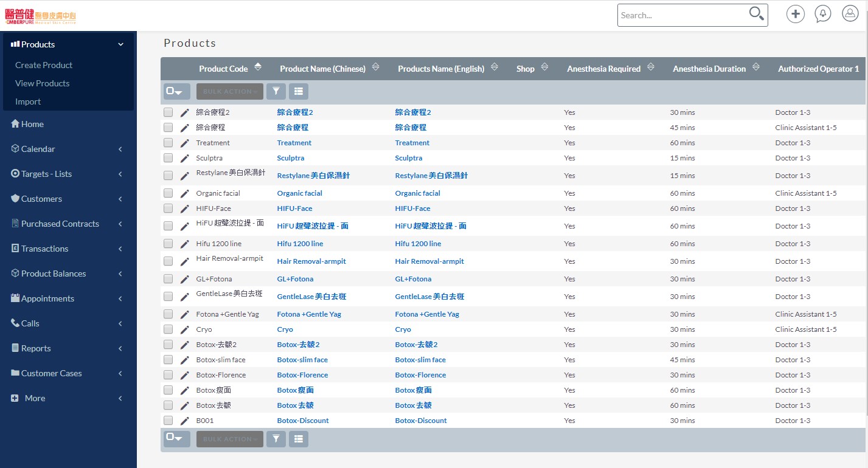The width and height of the screenshot is (868, 468).
Task: Open the Cryo English name link
Action: tap(403, 329)
